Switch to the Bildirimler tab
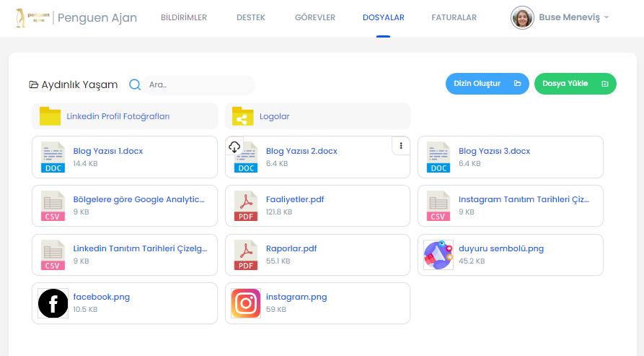This screenshot has height=356, width=644. pos(183,17)
